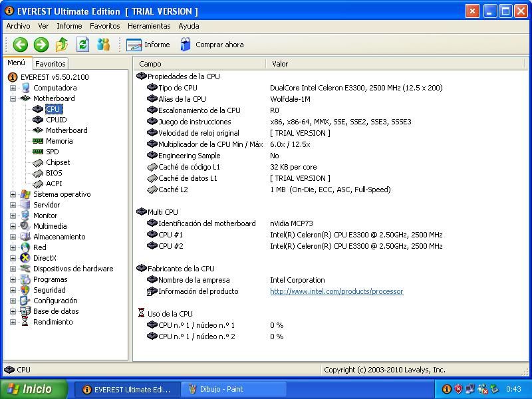Viewport: 532px width, 399px height.
Task: Click the red security shield tray icon
Action: click(458, 389)
